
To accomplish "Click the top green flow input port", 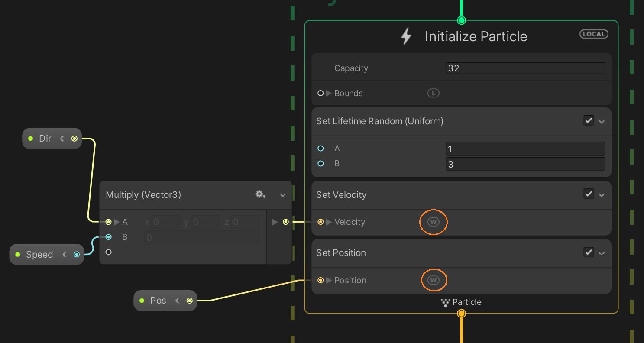I will click(461, 20).
